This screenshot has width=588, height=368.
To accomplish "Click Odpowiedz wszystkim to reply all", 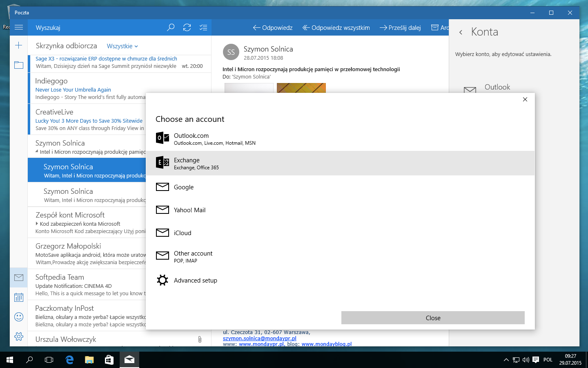I will pyautogui.click(x=336, y=27).
